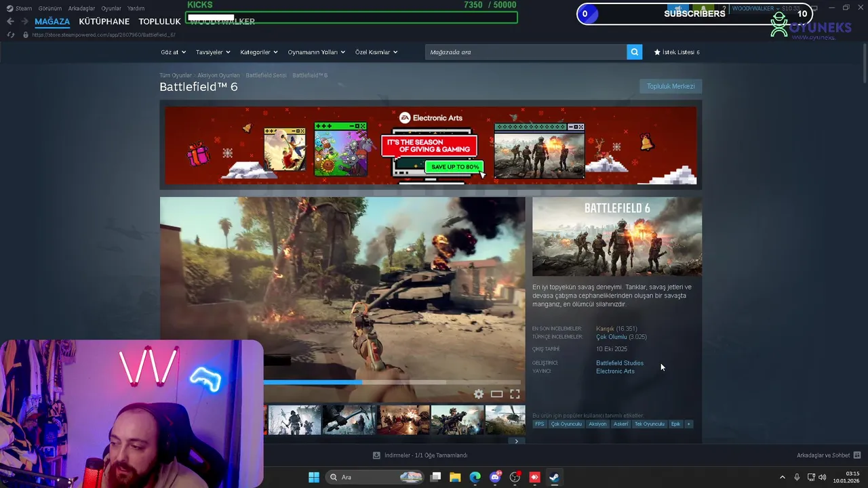868x488 pixels.
Task: Open Electronic Arts sale banner
Action: [431, 145]
